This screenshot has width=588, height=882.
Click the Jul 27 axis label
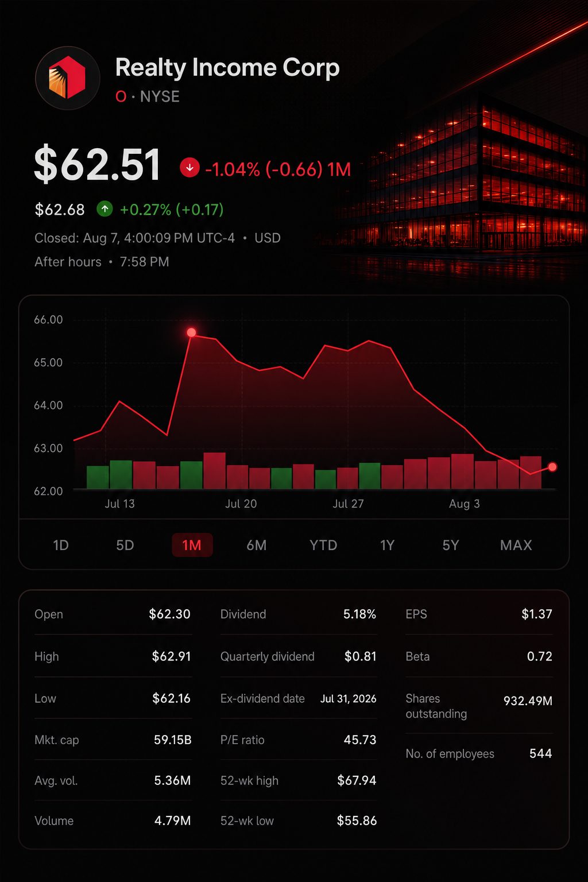(x=348, y=504)
